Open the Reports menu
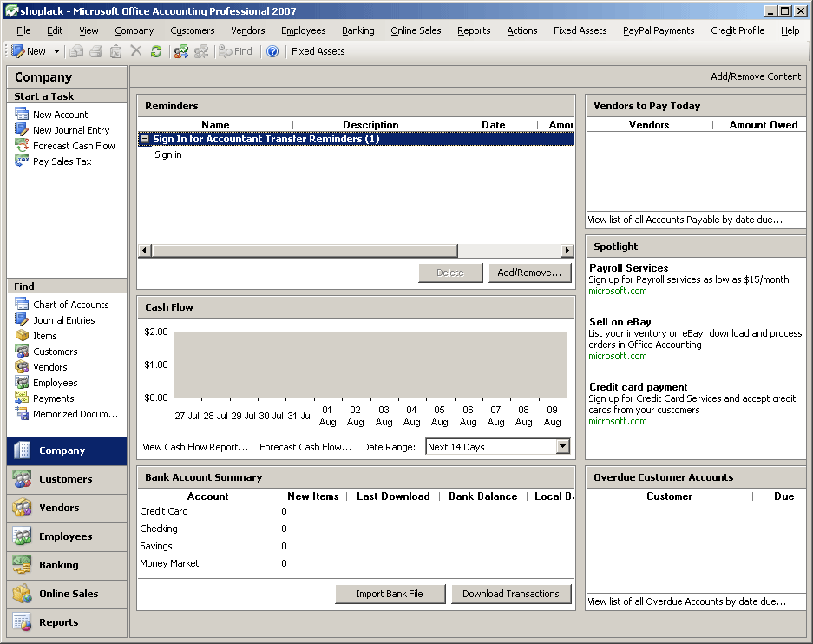The height and width of the screenshot is (644, 813). point(474,30)
